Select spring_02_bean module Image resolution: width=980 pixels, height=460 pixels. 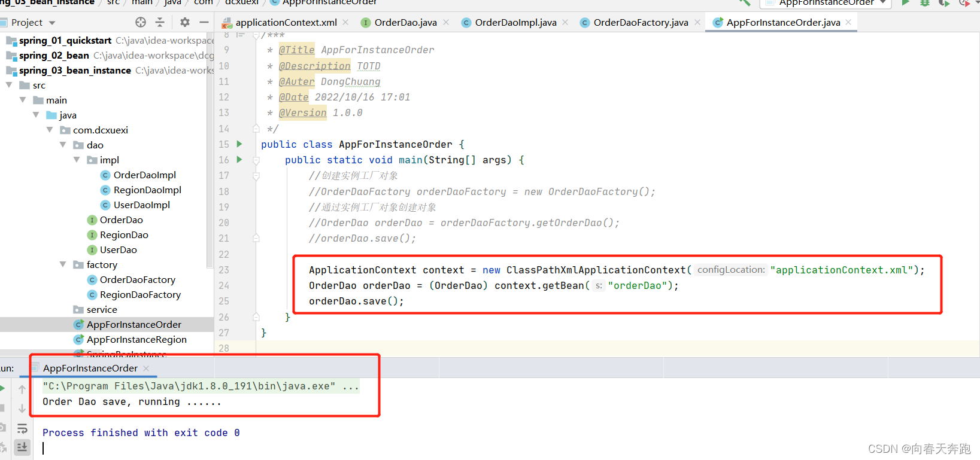tap(54, 56)
